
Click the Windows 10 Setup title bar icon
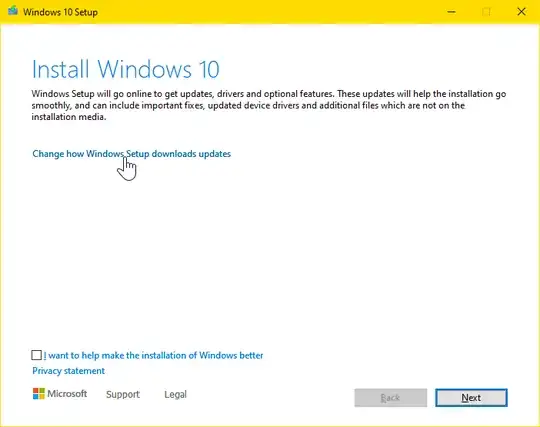click(13, 11)
